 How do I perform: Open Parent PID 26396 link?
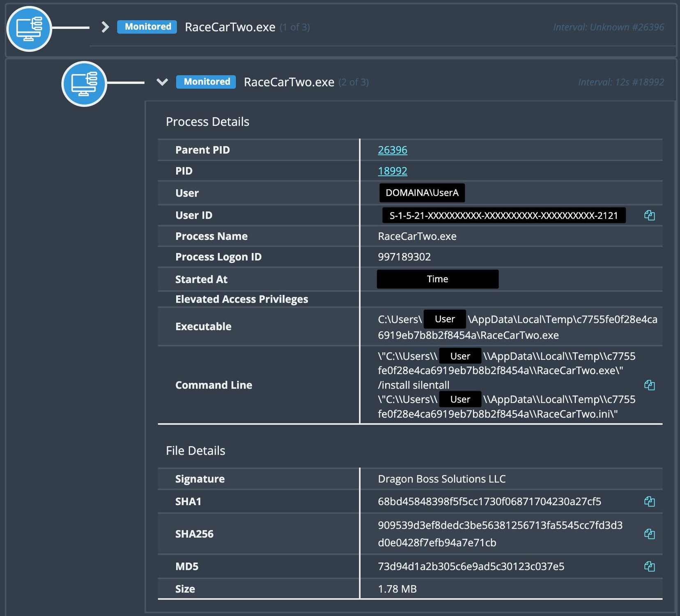(x=392, y=150)
